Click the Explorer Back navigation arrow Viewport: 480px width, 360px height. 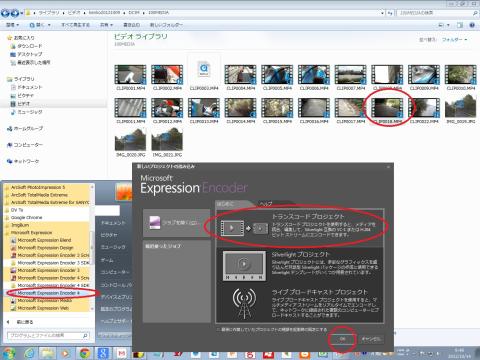[x=5, y=13]
